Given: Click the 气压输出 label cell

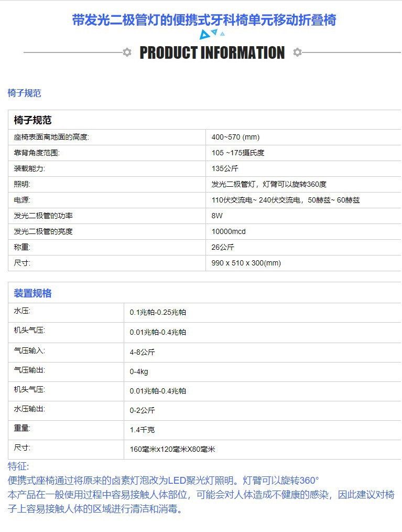Looking at the screenshot, I should (66, 371).
